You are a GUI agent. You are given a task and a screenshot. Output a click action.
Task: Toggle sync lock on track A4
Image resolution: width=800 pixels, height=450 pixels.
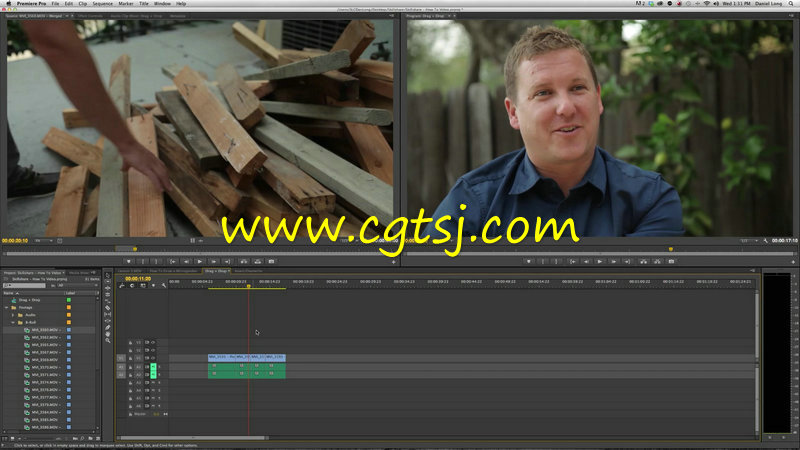click(x=146, y=390)
